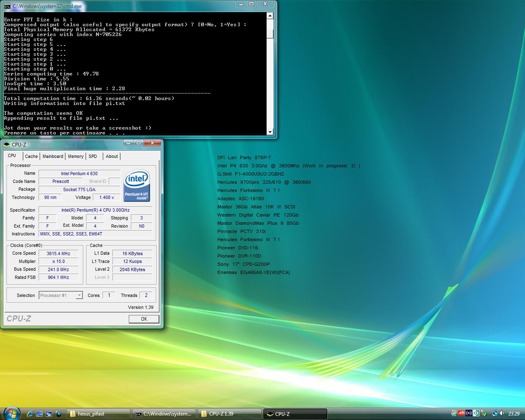The width and height of the screenshot is (525, 420).
Task: Switch to hexus_pifast taskbar button
Action: tap(98, 414)
